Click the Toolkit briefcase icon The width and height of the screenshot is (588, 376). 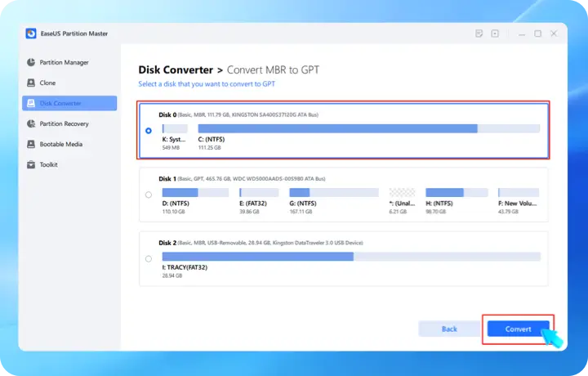click(x=31, y=165)
